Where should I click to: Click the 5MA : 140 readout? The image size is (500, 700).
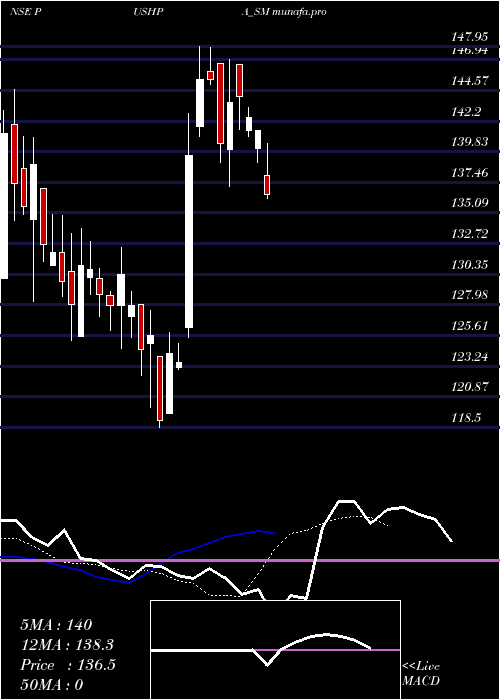[56, 625]
